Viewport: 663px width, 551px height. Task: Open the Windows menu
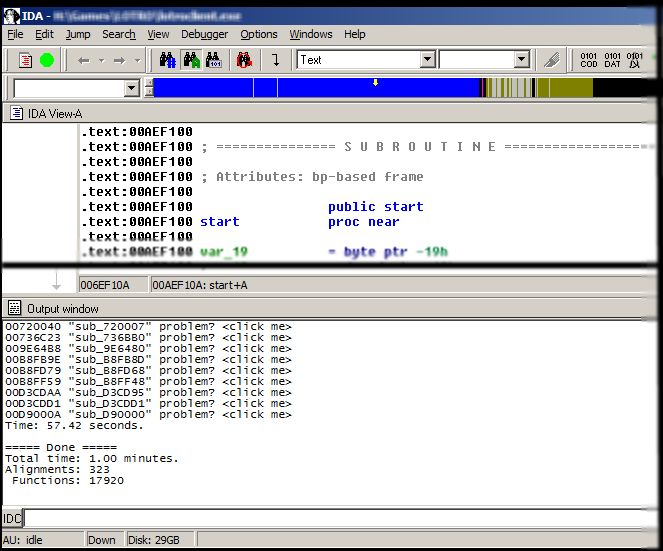click(x=311, y=34)
